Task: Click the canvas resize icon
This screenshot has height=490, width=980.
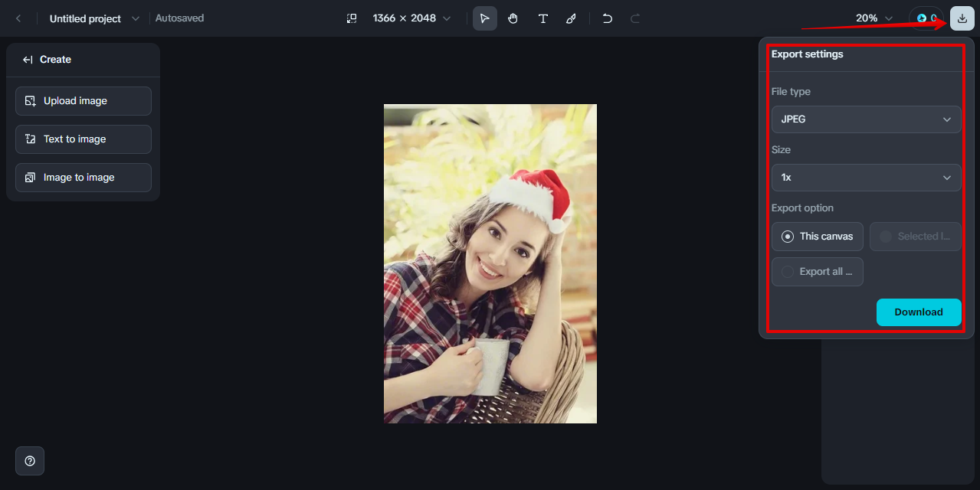Action: (x=352, y=18)
